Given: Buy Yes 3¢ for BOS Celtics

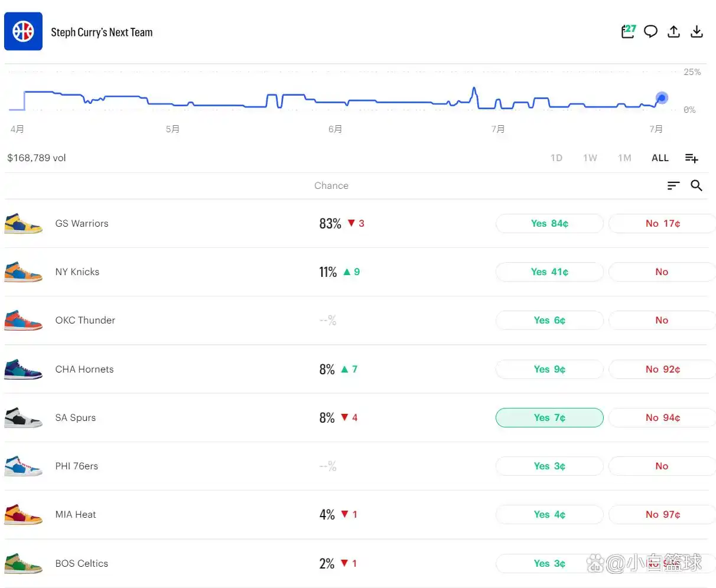Looking at the screenshot, I should [549, 563].
